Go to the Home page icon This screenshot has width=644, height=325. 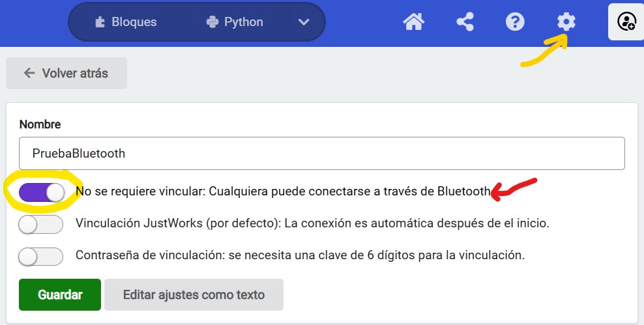coord(414,22)
